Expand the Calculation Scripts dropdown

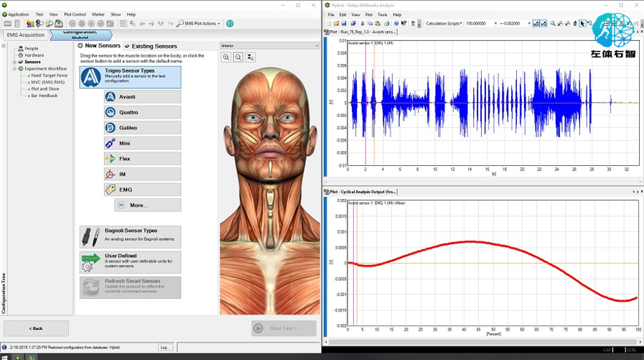444,24
